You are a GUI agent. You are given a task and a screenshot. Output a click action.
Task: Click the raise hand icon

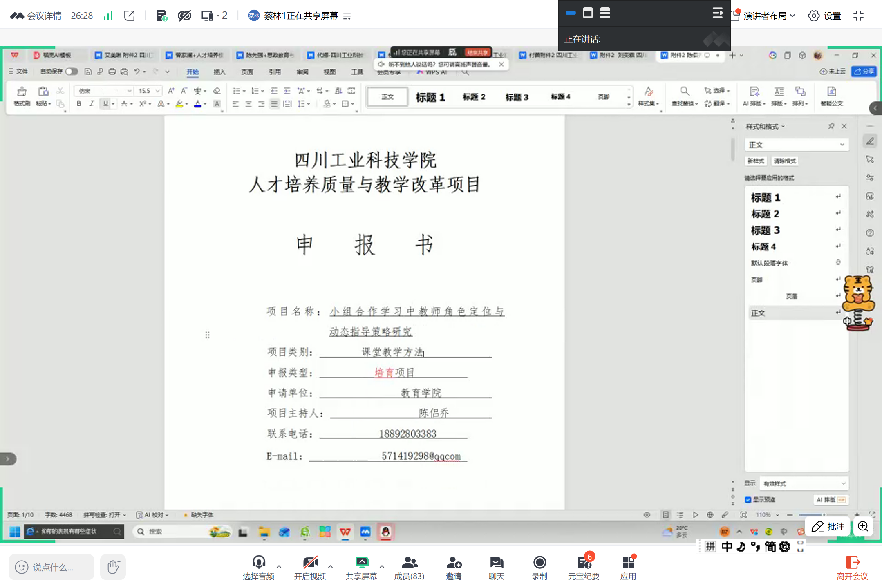click(x=113, y=567)
